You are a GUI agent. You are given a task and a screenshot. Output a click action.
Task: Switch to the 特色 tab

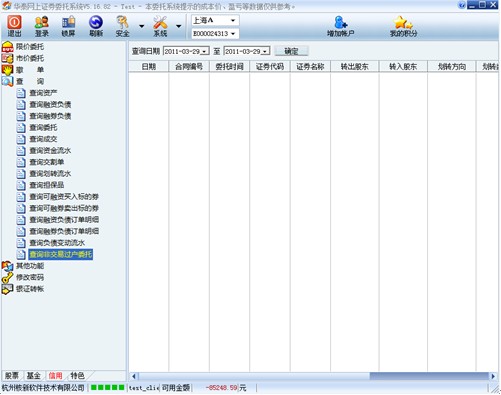[x=77, y=376]
